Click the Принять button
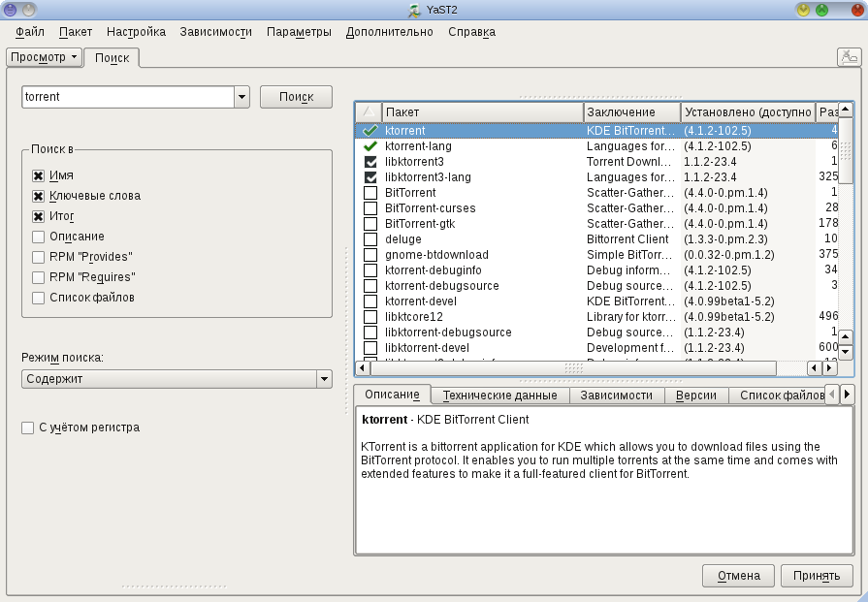Image resolution: width=868 pixels, height=602 pixels. click(x=817, y=576)
